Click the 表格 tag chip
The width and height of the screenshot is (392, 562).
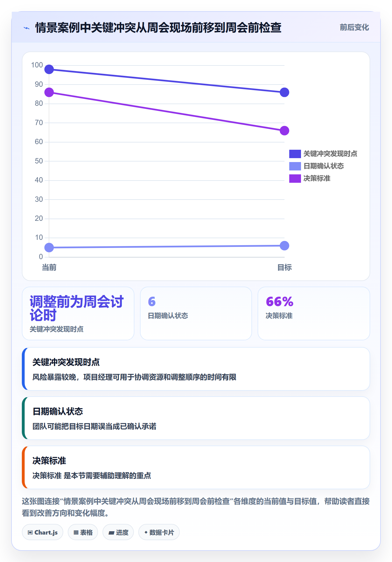83,532
